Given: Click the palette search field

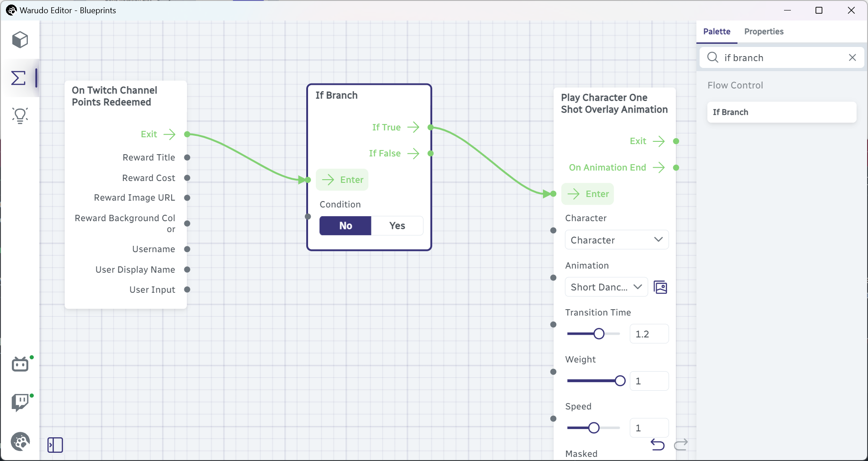Looking at the screenshot, I should [781, 57].
